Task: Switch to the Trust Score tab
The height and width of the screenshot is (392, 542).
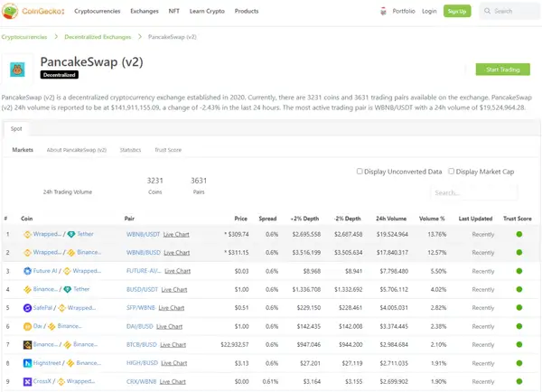Action: (x=168, y=150)
